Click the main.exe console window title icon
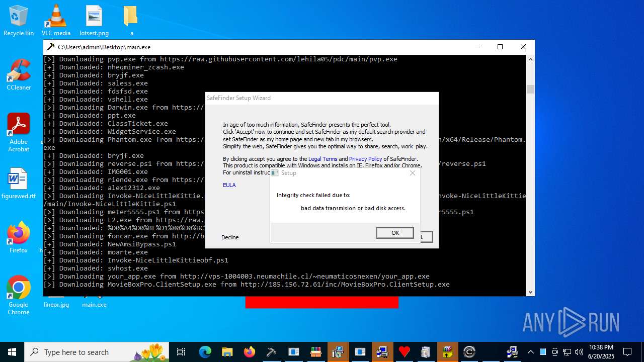 point(51,47)
